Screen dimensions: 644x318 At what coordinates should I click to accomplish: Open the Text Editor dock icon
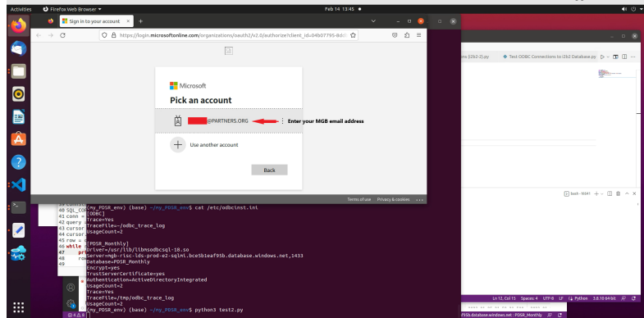pyautogui.click(x=19, y=230)
